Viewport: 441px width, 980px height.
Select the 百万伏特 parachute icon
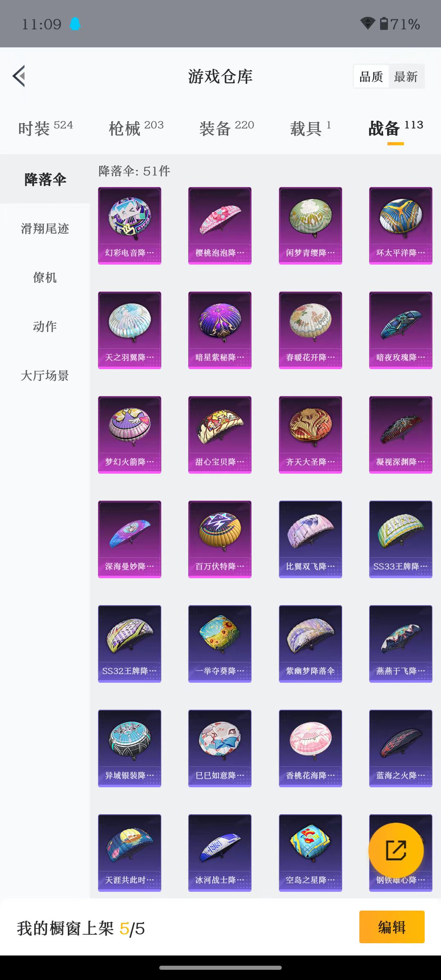pos(220,539)
